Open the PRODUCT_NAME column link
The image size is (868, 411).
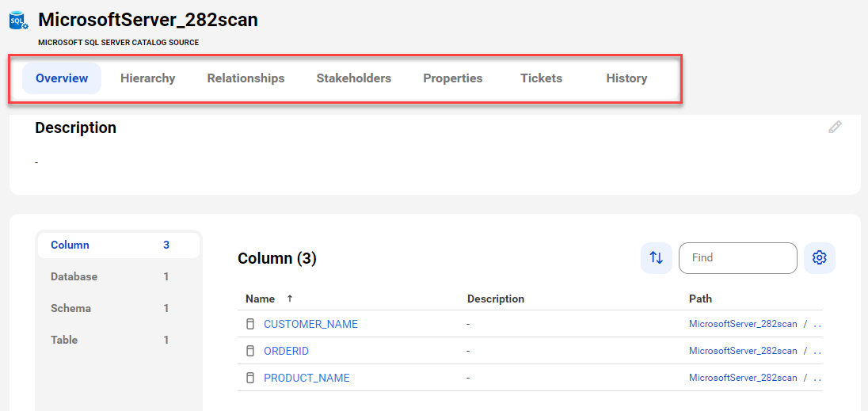[306, 378]
